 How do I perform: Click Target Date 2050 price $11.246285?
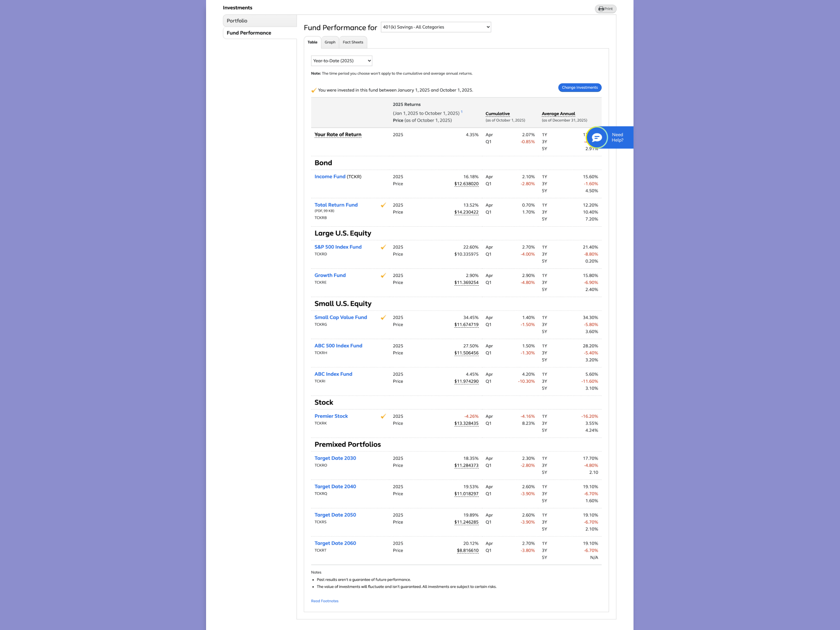tap(466, 522)
